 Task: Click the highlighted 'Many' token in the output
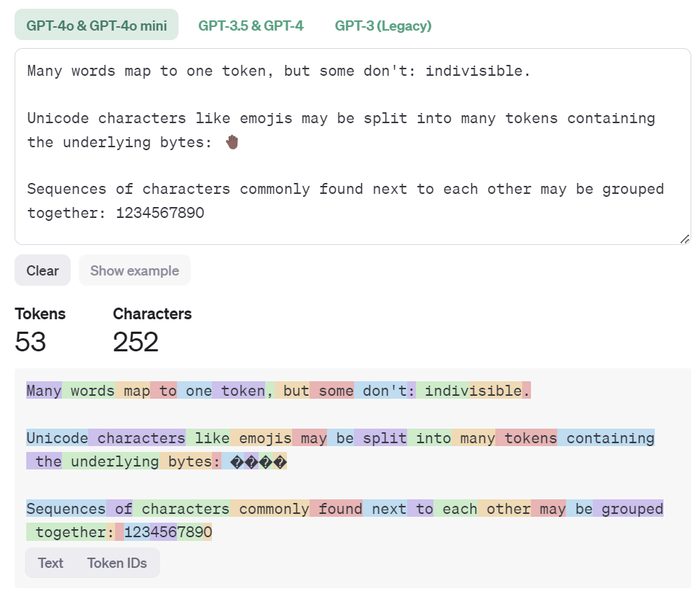(x=44, y=391)
